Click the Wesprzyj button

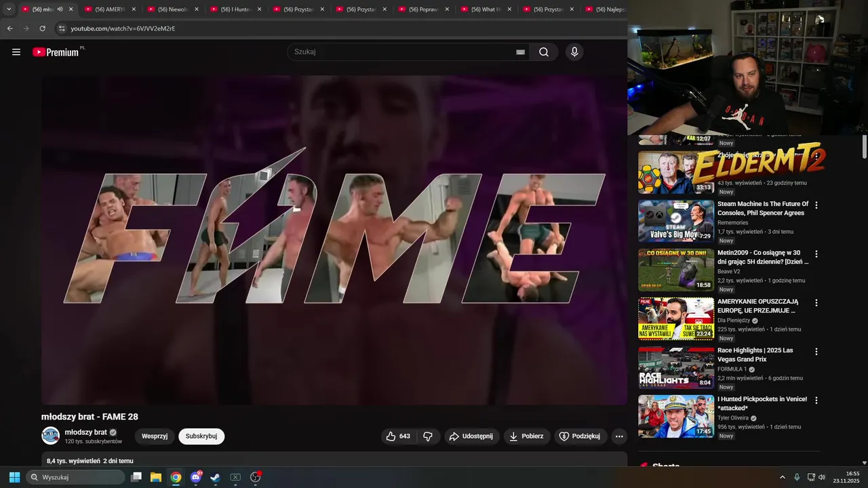tap(155, 436)
